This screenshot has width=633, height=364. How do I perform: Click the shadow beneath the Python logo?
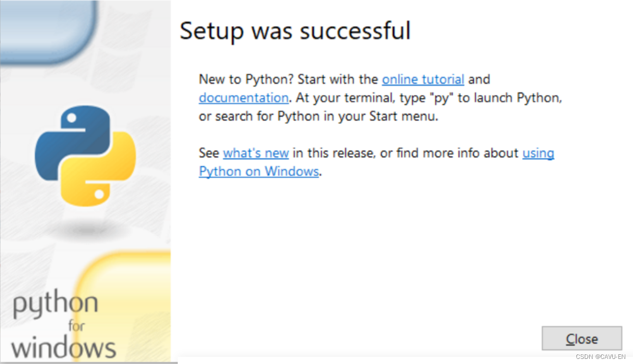pos(85,228)
